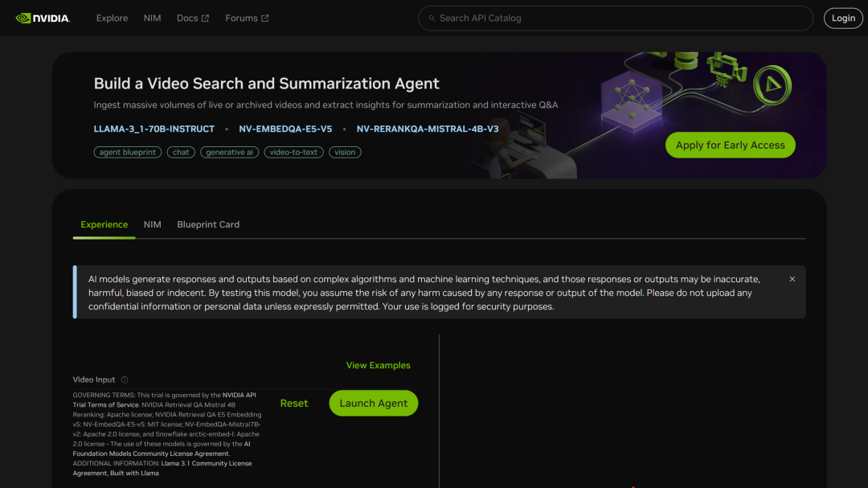Select the chat tag
The image size is (868, 488).
(x=181, y=152)
